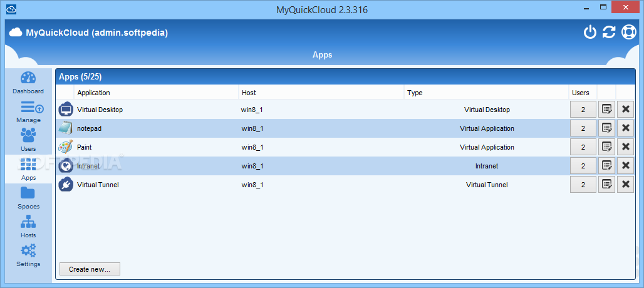Edit the Paint app entry
The width and height of the screenshot is (644, 288).
pos(606,147)
